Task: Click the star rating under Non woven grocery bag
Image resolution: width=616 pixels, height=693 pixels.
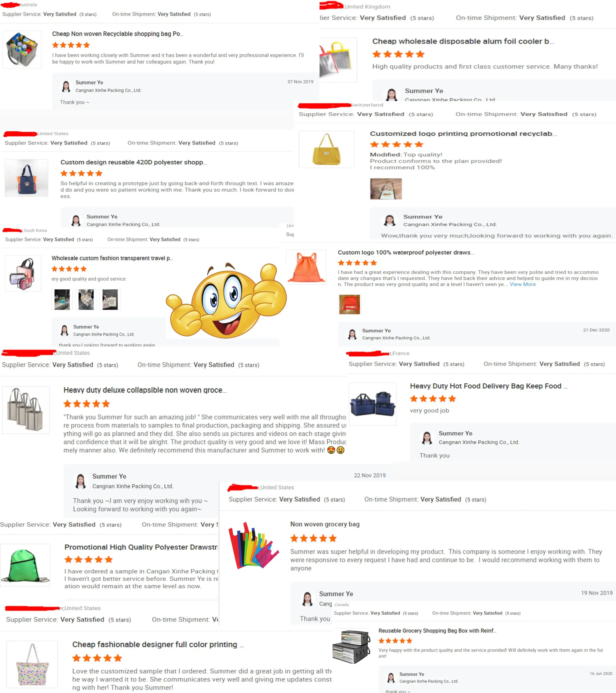Action: (313, 538)
